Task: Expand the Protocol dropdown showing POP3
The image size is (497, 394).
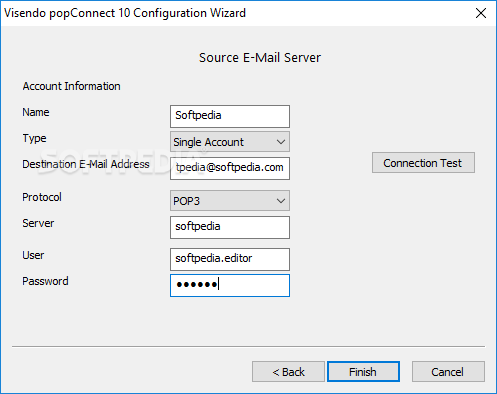Action: pos(230,201)
